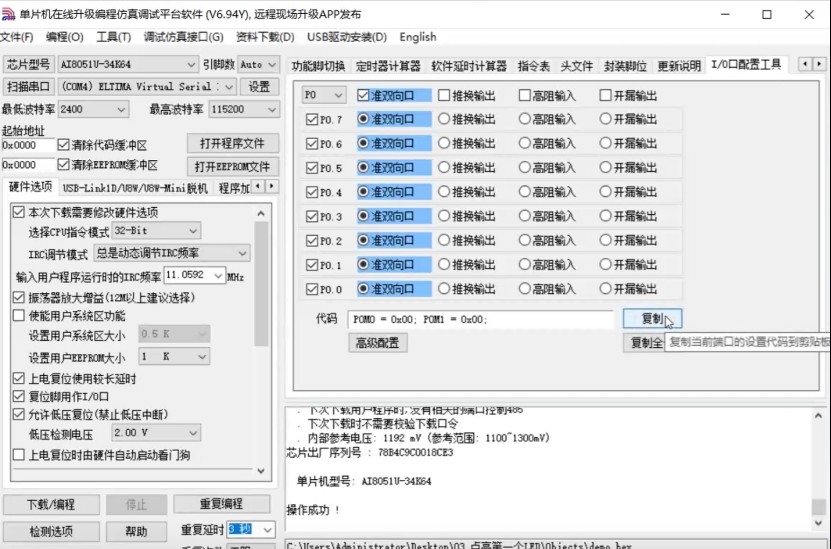Open the 封装脚位 tab
831x549 pixels.
pyautogui.click(x=625, y=66)
